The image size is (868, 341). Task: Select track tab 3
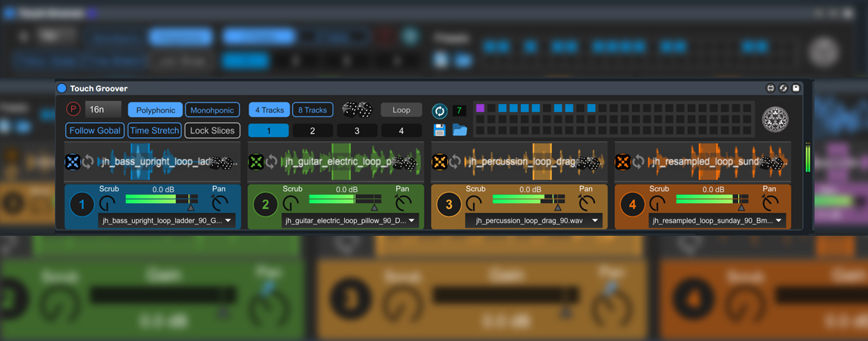357,130
